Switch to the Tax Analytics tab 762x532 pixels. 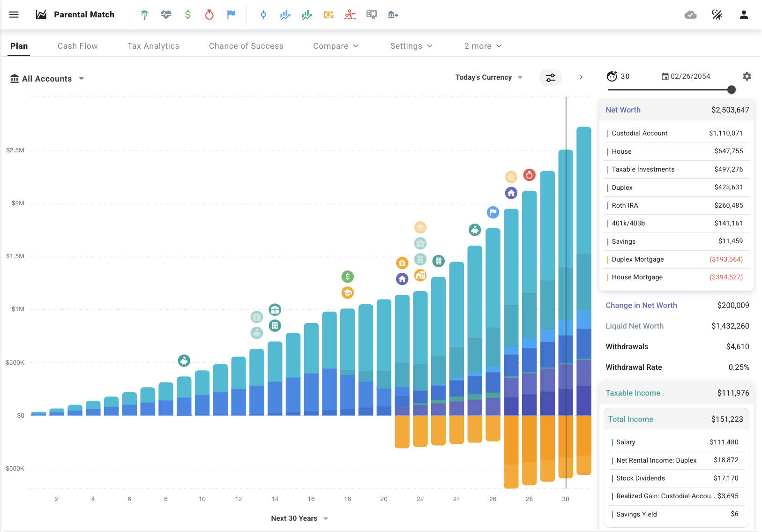point(153,46)
